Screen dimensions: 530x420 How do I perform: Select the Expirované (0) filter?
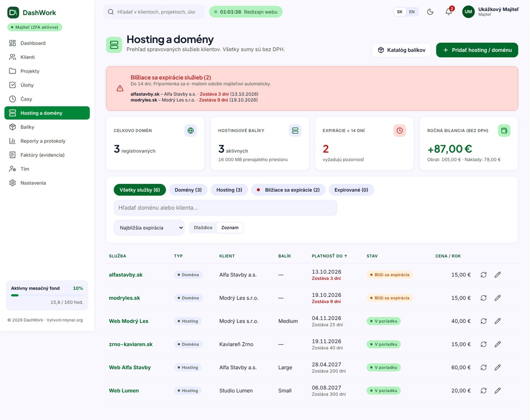tap(351, 190)
